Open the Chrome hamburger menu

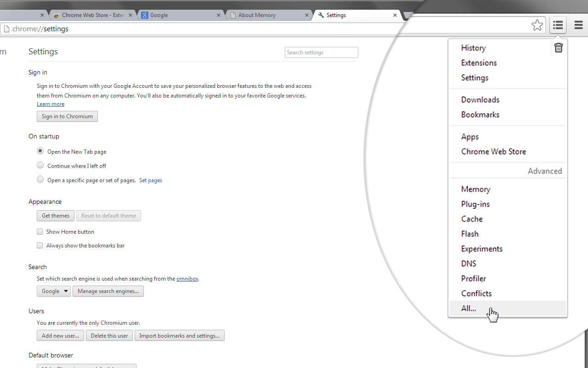pyautogui.click(x=578, y=25)
